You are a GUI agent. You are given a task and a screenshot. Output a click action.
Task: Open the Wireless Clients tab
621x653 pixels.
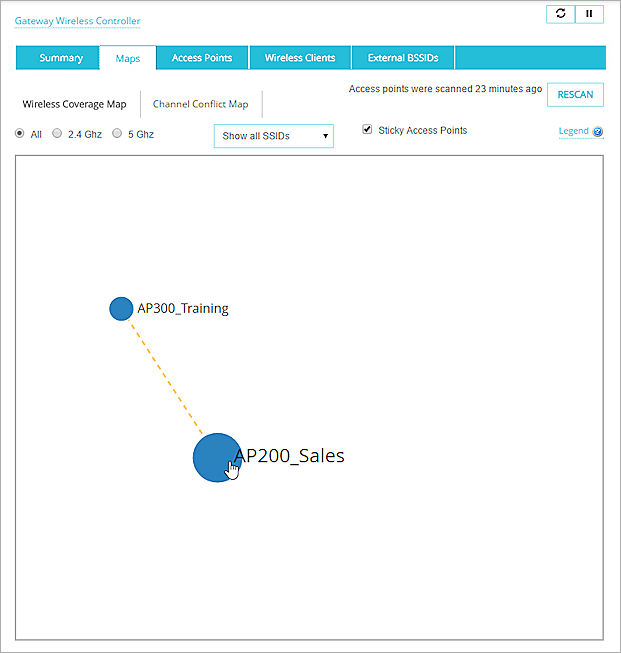[x=300, y=58]
